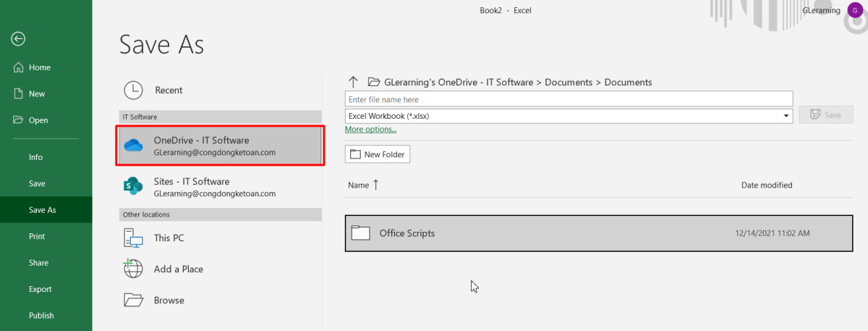
Task: Click the OneDrive cloud icon
Action: (134, 146)
